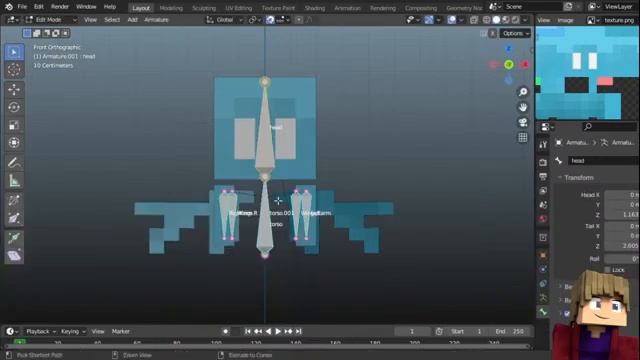Open the Output properties tab
The height and width of the screenshot is (360, 640).
(x=543, y=177)
